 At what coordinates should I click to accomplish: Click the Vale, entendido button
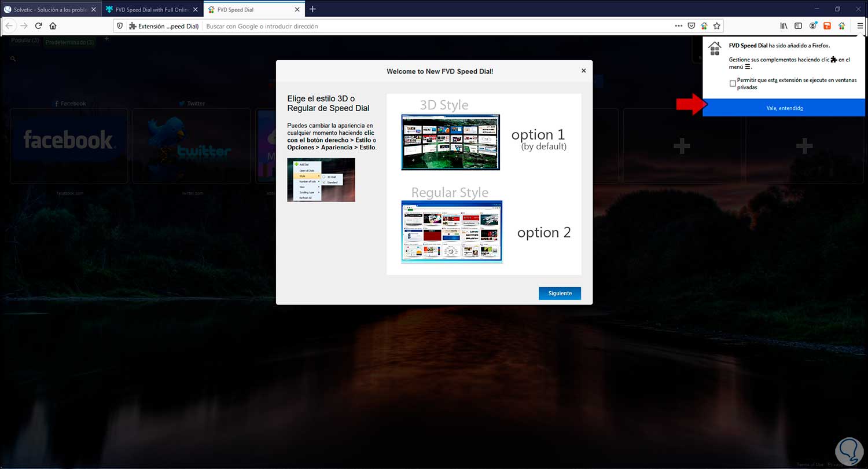click(784, 108)
